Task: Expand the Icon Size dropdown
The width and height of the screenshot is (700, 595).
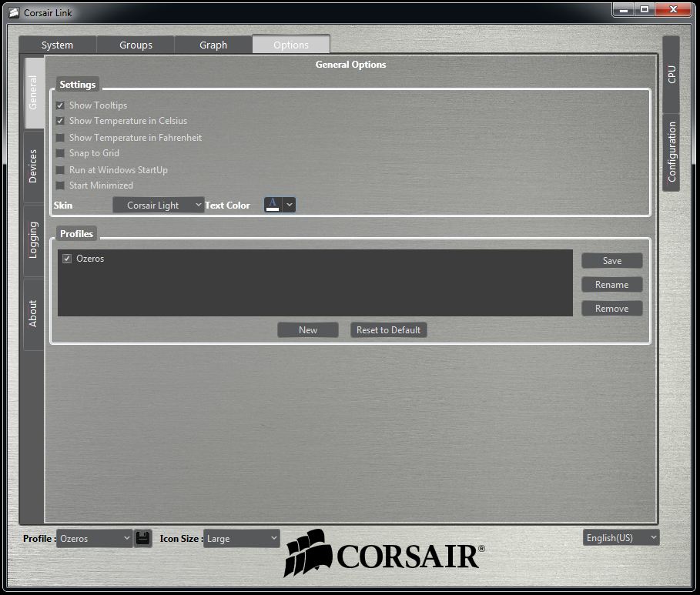Action: pyautogui.click(x=242, y=538)
